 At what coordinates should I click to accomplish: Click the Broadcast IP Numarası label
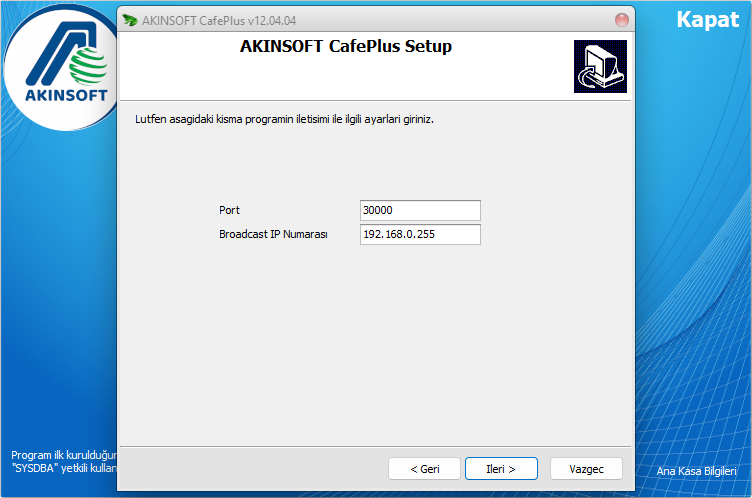(273, 234)
